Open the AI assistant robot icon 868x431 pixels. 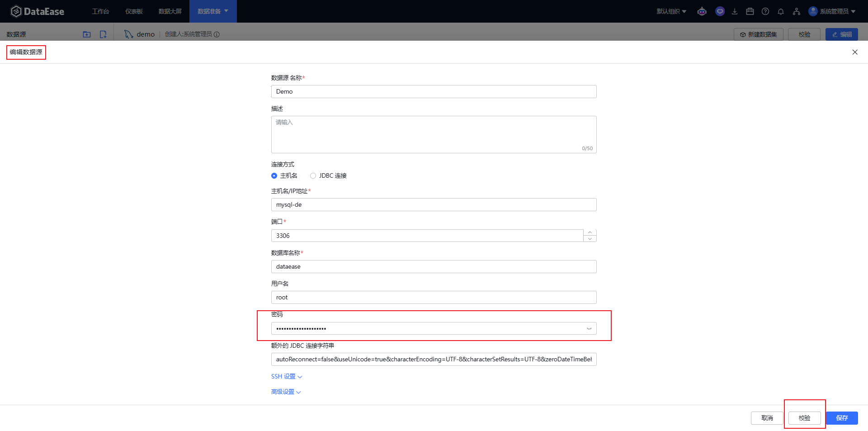point(702,11)
